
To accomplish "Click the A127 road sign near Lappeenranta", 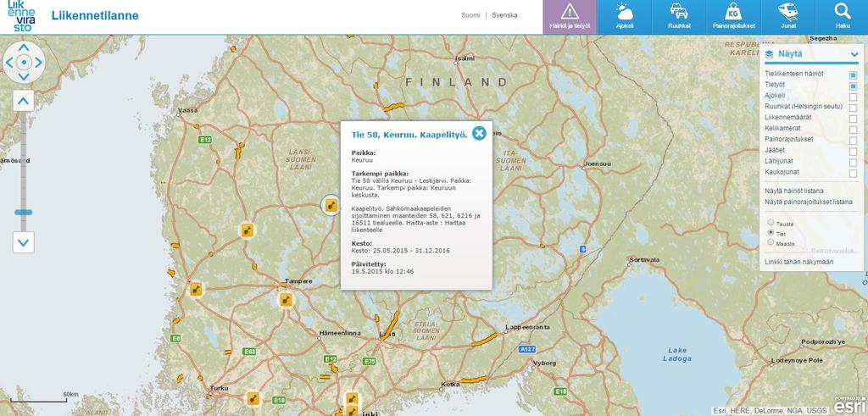I will [x=527, y=350].
